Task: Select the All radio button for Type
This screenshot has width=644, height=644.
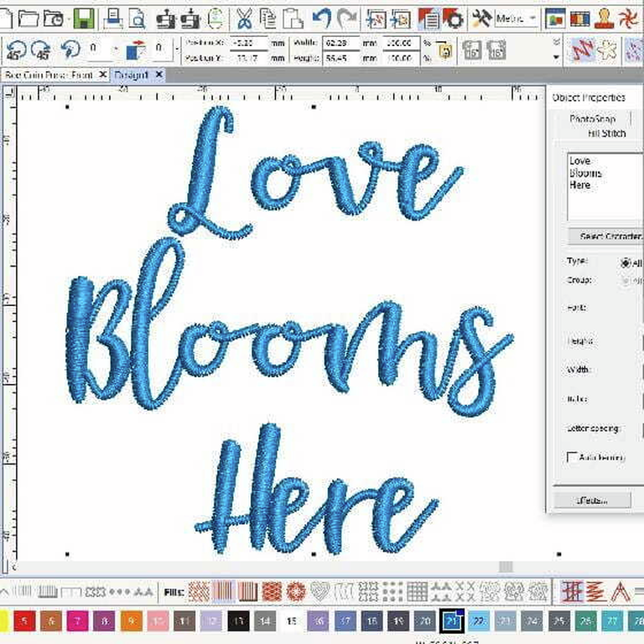Action: (x=626, y=262)
